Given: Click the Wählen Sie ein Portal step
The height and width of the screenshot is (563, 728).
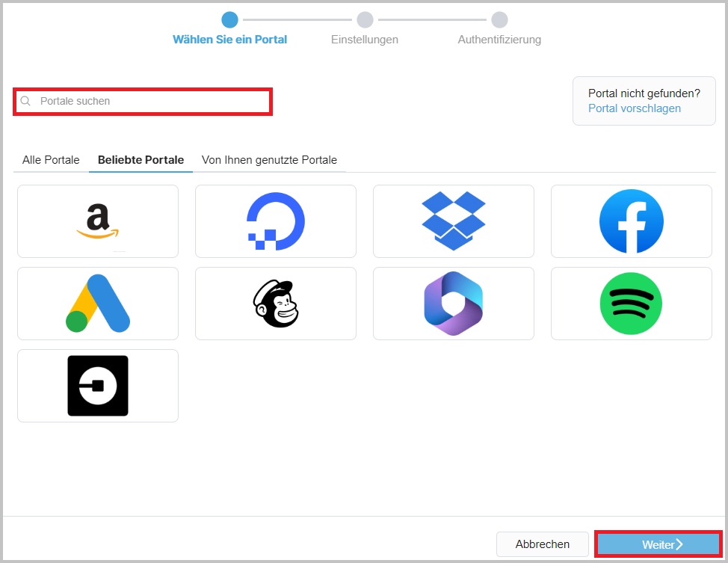Looking at the screenshot, I should 229,40.
